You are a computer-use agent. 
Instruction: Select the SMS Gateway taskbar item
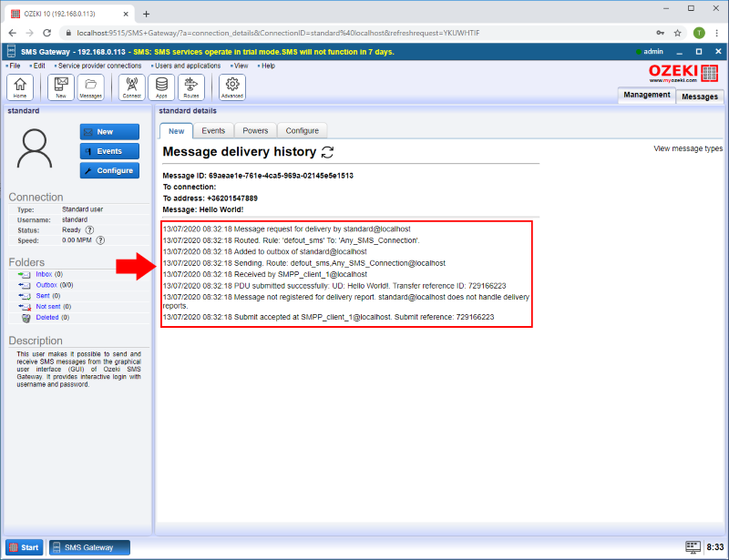point(89,547)
